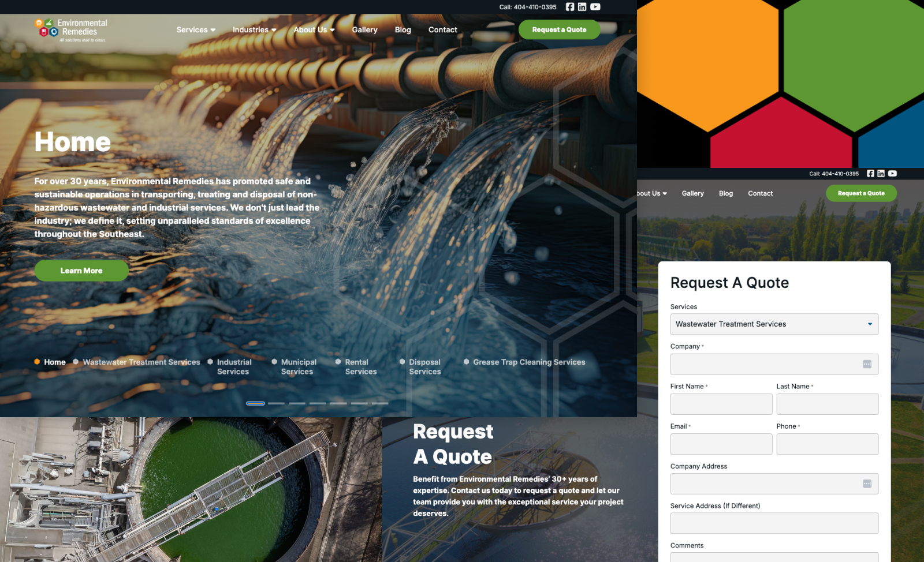Open the Wastewater Treatment Services select box

coord(774,324)
